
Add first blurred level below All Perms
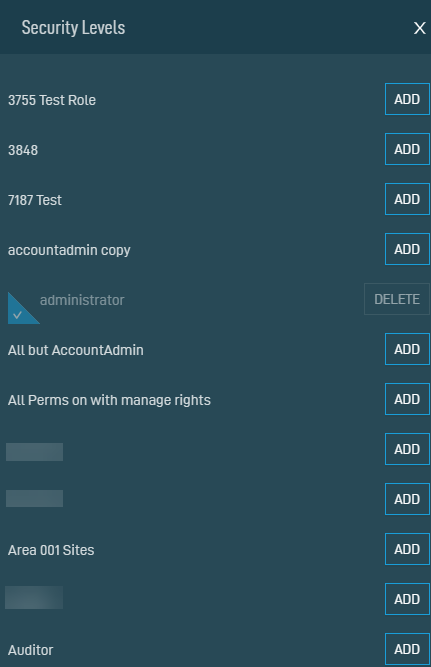pyautogui.click(x=407, y=449)
